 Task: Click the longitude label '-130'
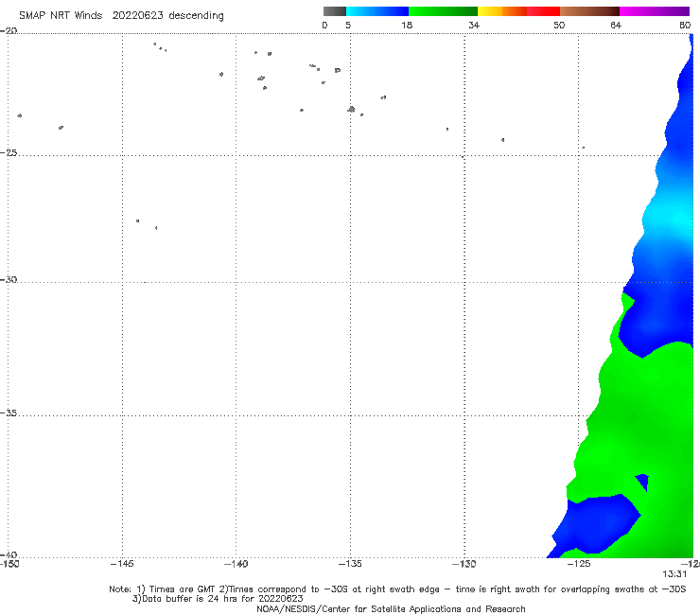[464, 564]
